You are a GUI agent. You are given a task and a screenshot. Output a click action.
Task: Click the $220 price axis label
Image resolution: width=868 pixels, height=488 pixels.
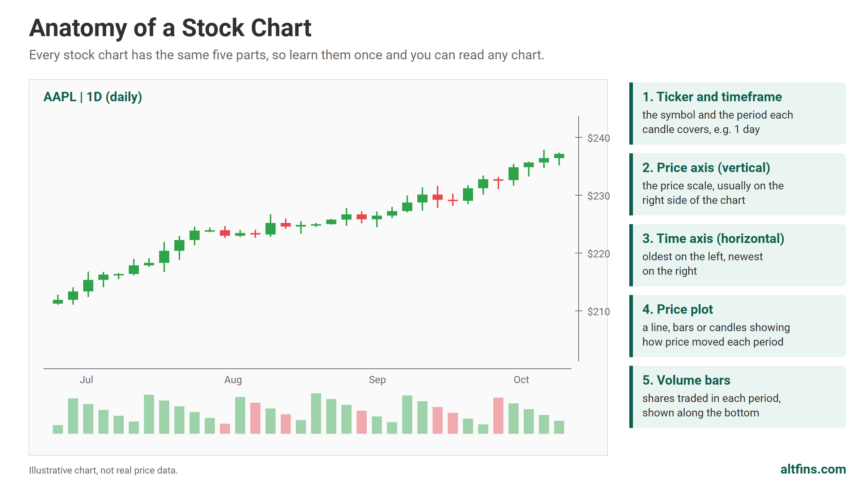(599, 254)
